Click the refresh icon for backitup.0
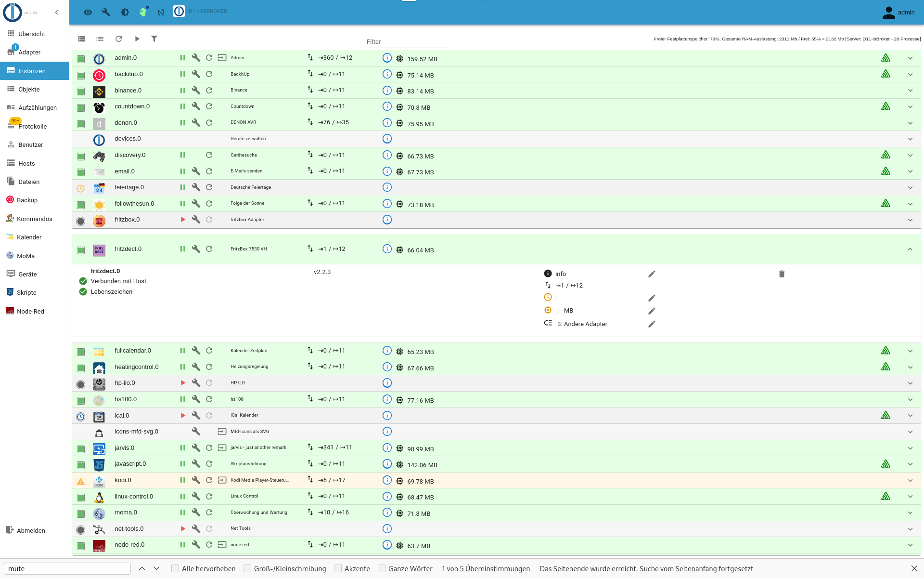 click(x=209, y=74)
